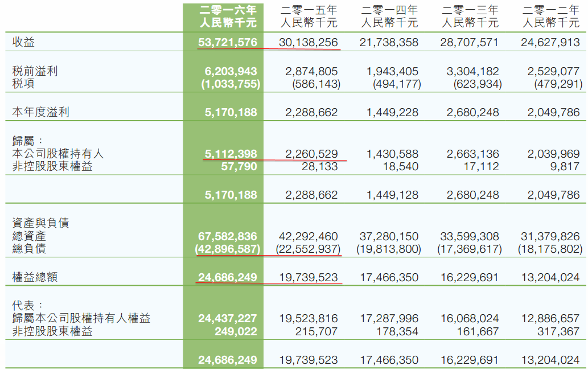Click the 稅前溢利 row label
588x370 pixels.
35,72
